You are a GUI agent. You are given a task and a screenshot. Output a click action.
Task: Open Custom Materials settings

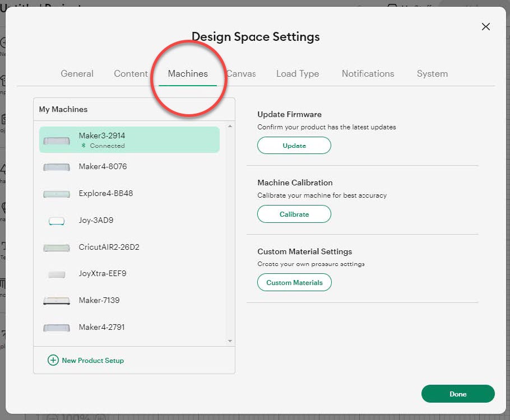(x=294, y=282)
